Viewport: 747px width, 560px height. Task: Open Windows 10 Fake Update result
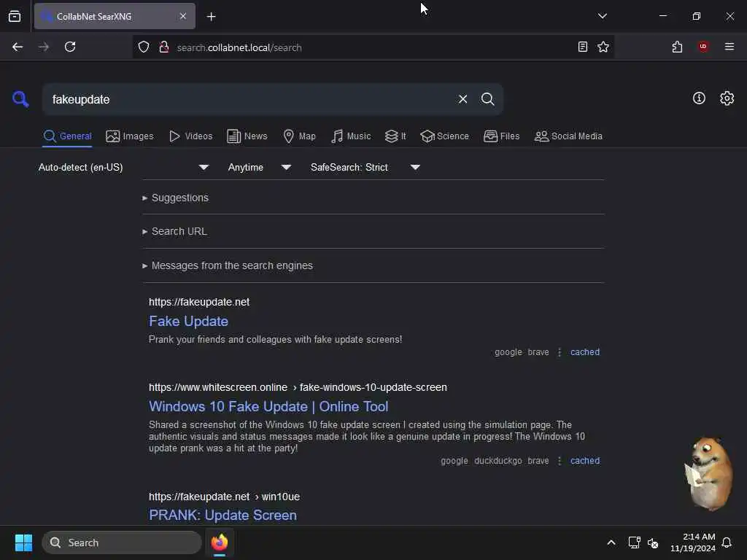pos(268,406)
